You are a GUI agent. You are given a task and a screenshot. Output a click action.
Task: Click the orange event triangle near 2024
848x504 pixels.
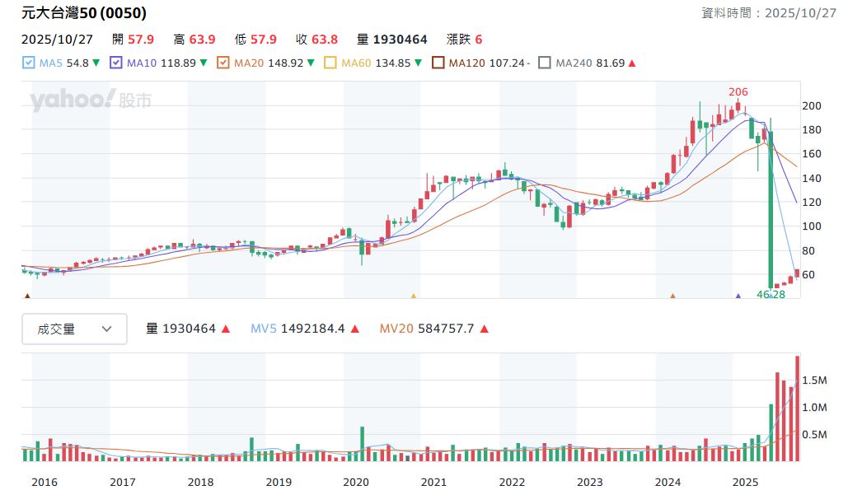pyautogui.click(x=672, y=295)
